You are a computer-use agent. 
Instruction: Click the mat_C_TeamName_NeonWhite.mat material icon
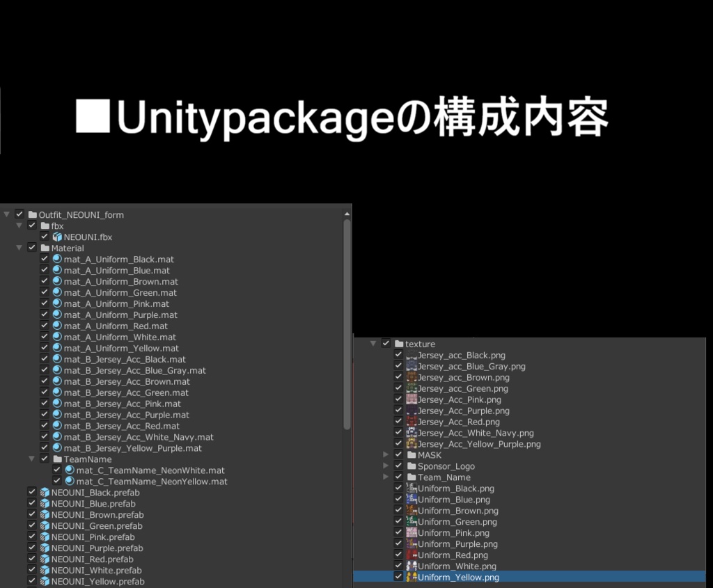click(x=70, y=470)
